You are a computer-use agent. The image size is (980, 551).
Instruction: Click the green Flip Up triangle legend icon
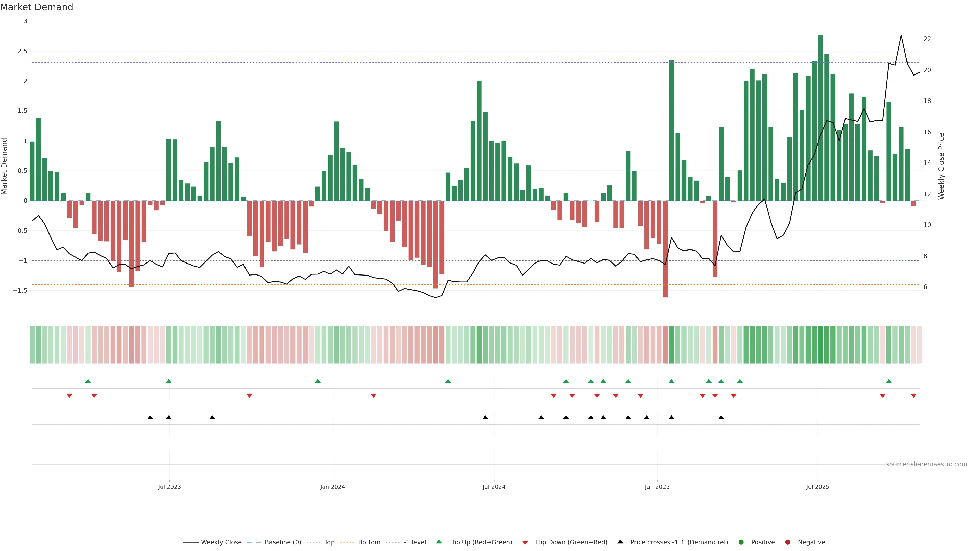pyautogui.click(x=439, y=542)
